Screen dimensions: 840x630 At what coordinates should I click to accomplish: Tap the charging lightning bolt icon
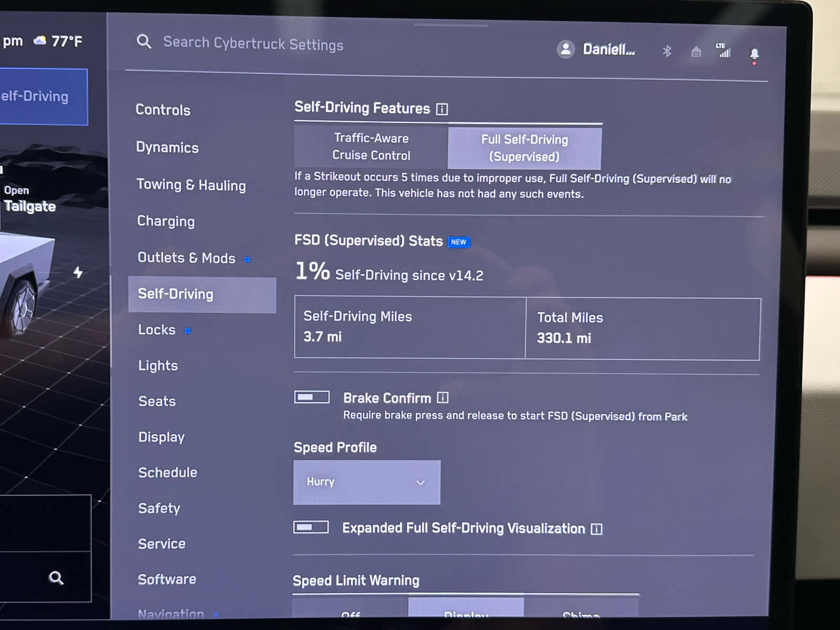click(x=78, y=272)
